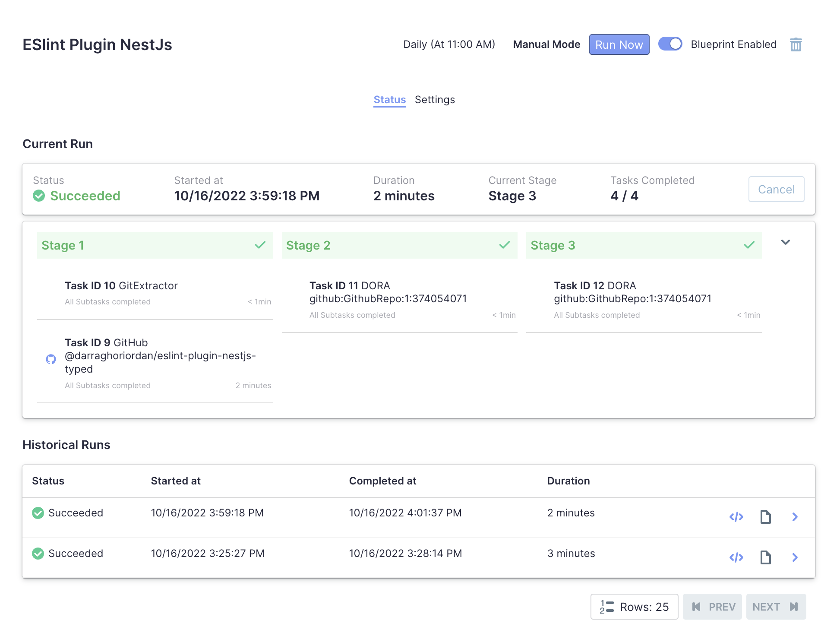
Task: Click the PREV pagination button
Action: click(x=712, y=607)
